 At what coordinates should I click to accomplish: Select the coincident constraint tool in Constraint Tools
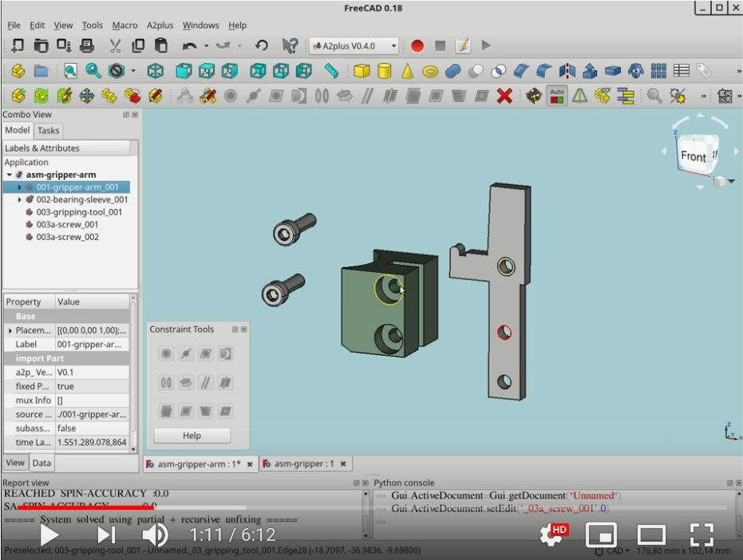coord(167,353)
